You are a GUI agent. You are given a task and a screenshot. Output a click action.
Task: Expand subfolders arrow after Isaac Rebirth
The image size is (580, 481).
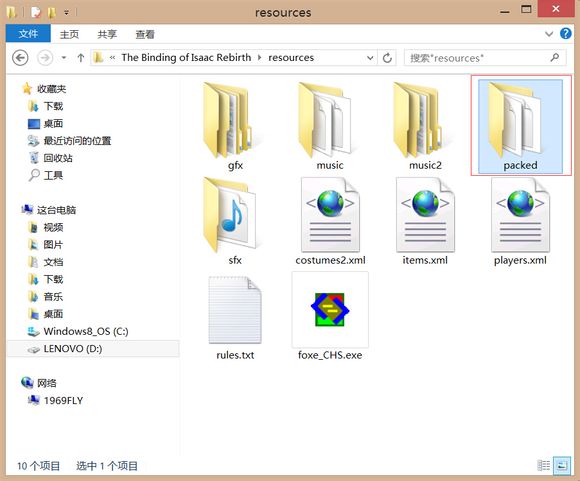point(259,58)
